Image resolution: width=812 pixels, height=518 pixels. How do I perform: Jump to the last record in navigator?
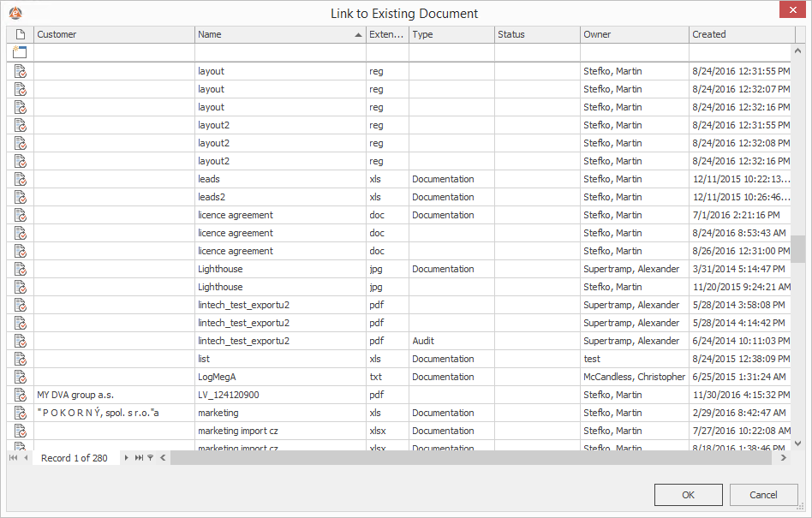(x=139, y=457)
